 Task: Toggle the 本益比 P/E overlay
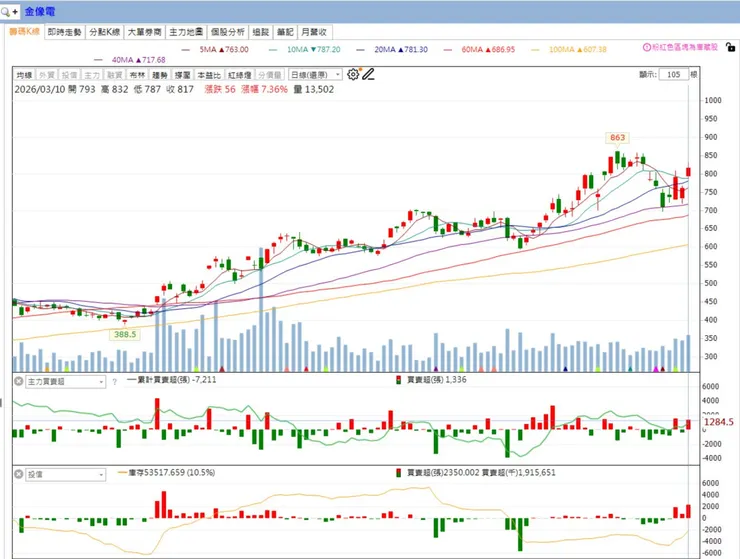pos(209,75)
